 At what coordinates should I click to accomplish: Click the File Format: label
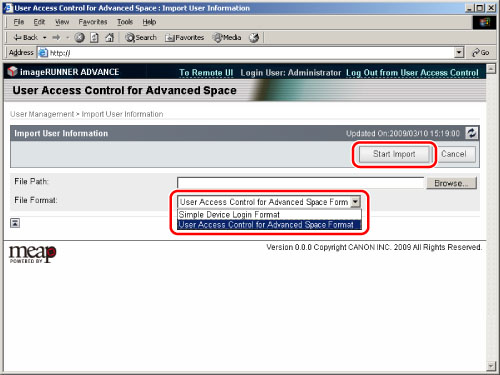click(36, 200)
